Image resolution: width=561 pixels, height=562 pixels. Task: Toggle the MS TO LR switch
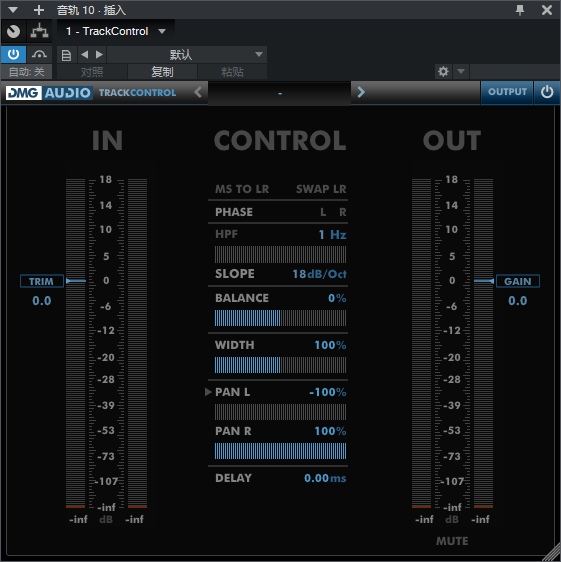click(242, 189)
